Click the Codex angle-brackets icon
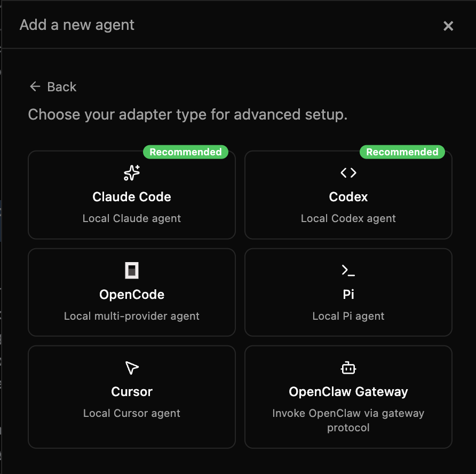 [x=348, y=172]
